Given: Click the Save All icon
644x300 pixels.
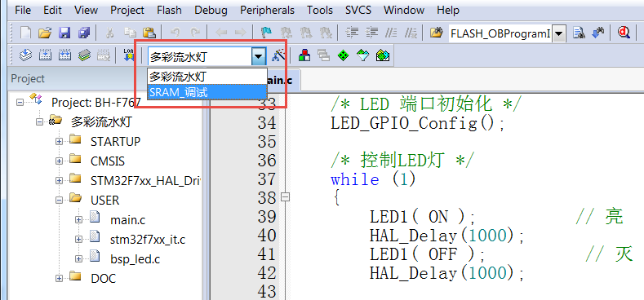Looking at the screenshot, I should tap(84, 33).
